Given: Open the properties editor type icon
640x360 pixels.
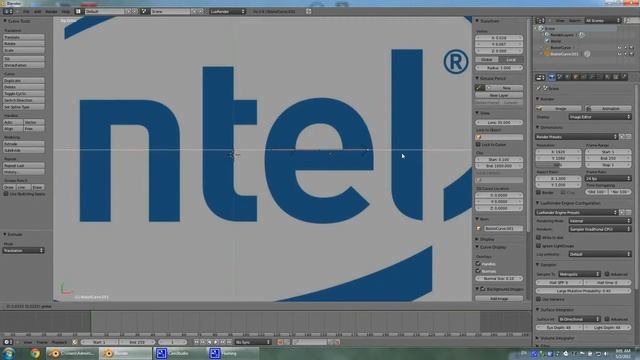Looking at the screenshot, I should coord(540,77).
